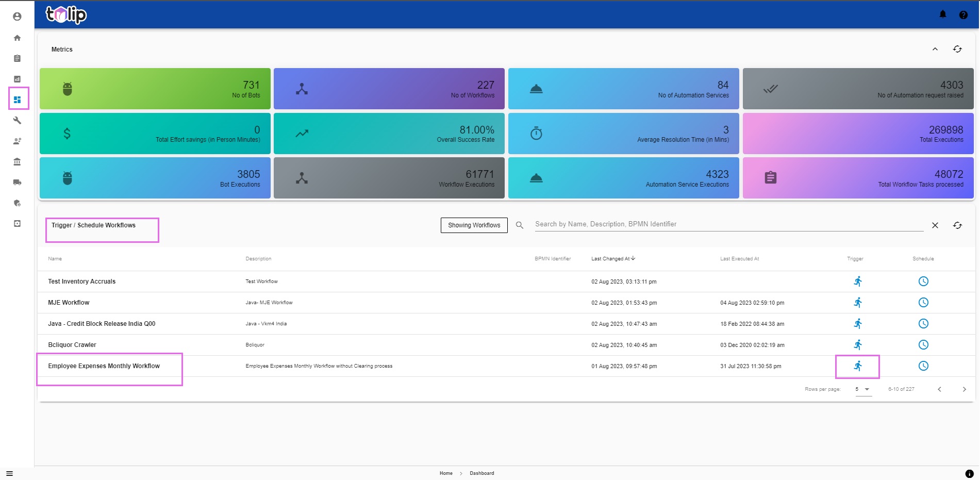The height and width of the screenshot is (480, 980).
Task: Sort by Last Changed At column
Action: (613, 259)
